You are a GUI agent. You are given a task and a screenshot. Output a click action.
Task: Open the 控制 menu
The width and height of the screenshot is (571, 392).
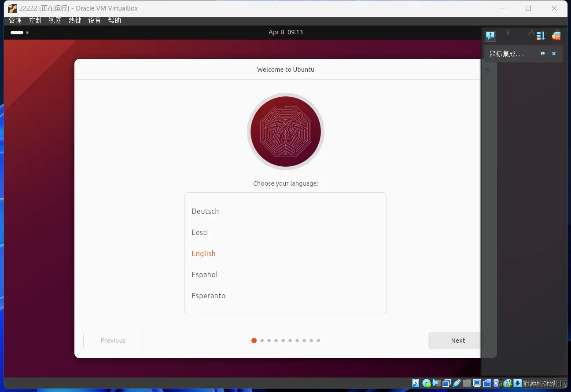[35, 21]
